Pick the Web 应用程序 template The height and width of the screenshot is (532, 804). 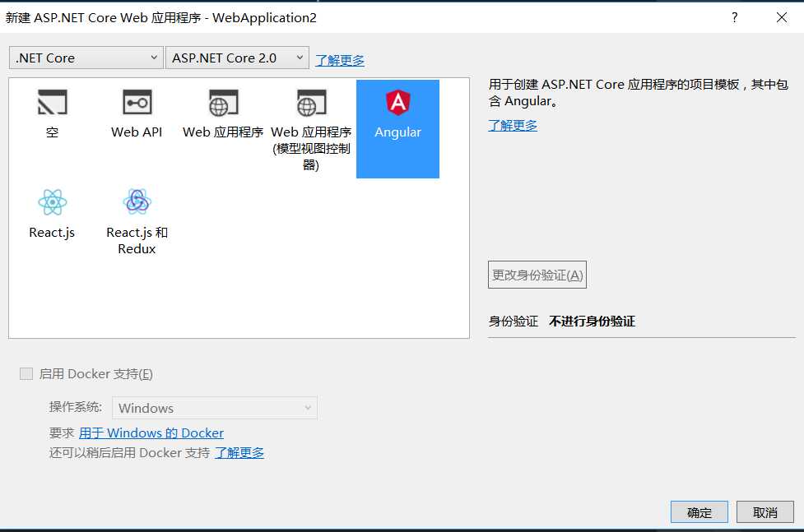(223, 113)
